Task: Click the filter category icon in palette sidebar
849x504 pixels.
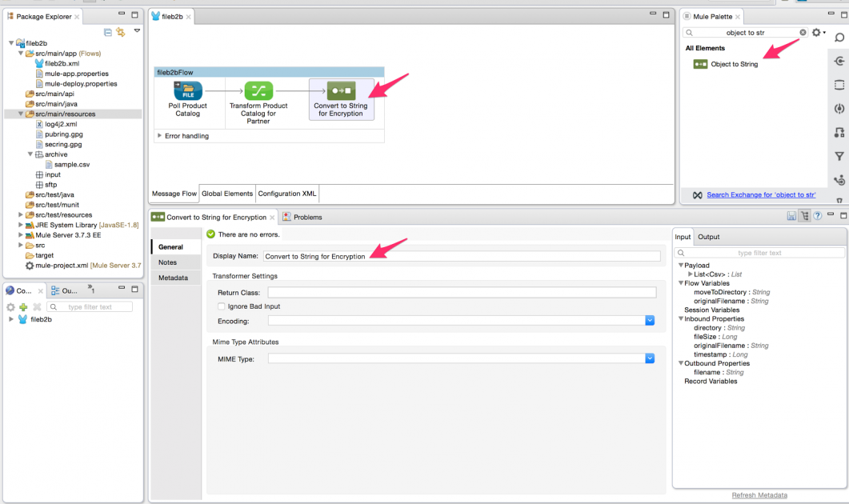Action: (839, 156)
